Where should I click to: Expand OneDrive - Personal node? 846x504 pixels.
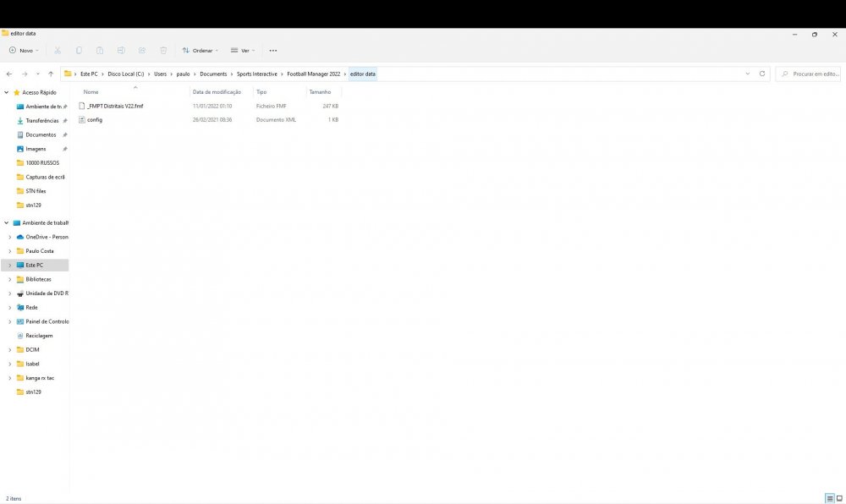9,237
